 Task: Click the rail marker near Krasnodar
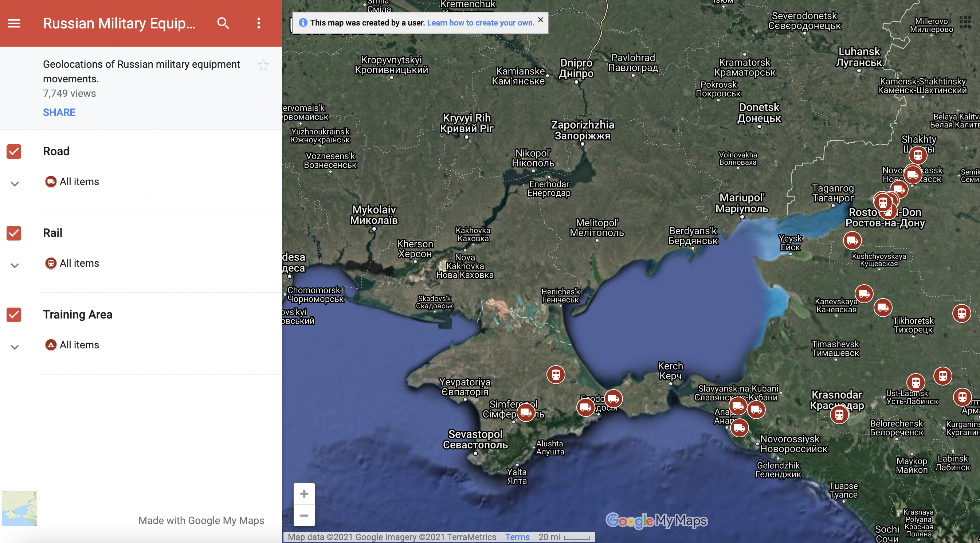(x=839, y=414)
